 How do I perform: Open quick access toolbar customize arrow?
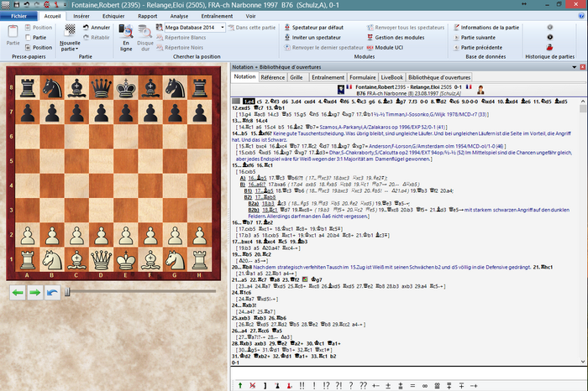65,5
